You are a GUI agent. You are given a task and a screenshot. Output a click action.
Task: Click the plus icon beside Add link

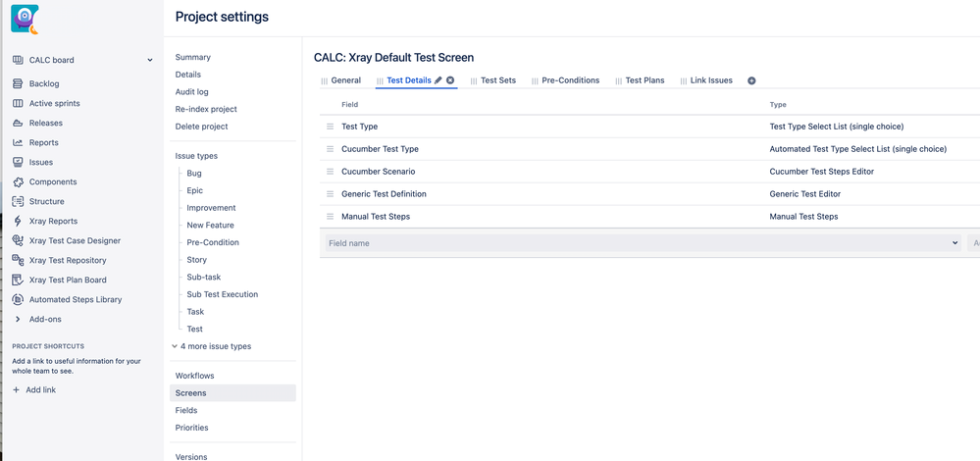17,389
